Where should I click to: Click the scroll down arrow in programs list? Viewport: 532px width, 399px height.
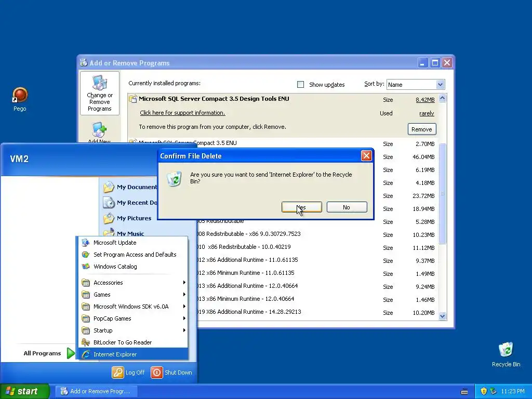pos(443,316)
